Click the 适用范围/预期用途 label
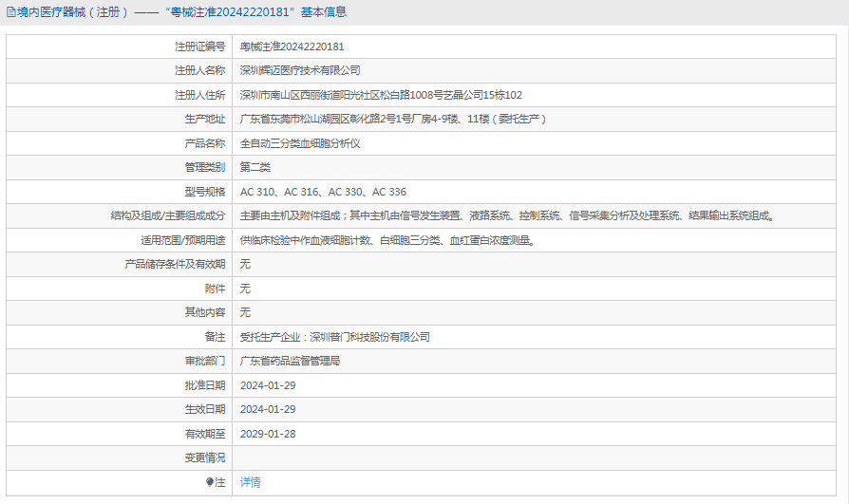 (x=183, y=240)
